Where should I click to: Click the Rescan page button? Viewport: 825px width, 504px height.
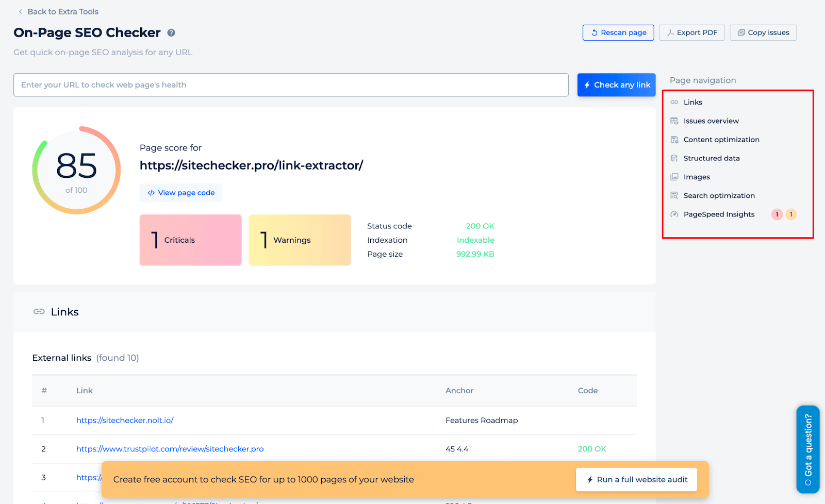618,32
